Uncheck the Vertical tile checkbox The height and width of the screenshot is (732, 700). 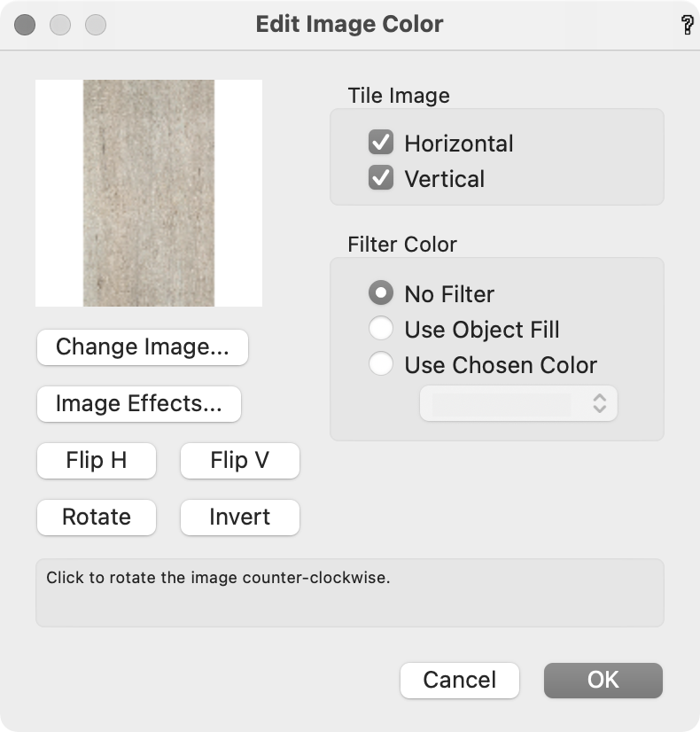pos(381,177)
